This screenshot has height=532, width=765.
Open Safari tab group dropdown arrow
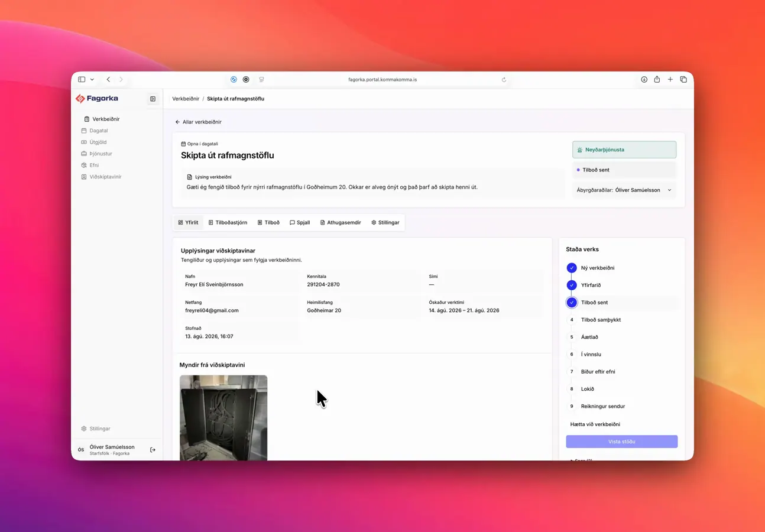[x=92, y=79]
